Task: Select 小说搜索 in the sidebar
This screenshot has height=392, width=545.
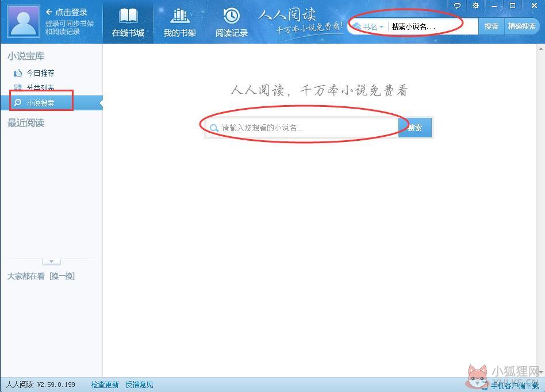Action: 51,103
